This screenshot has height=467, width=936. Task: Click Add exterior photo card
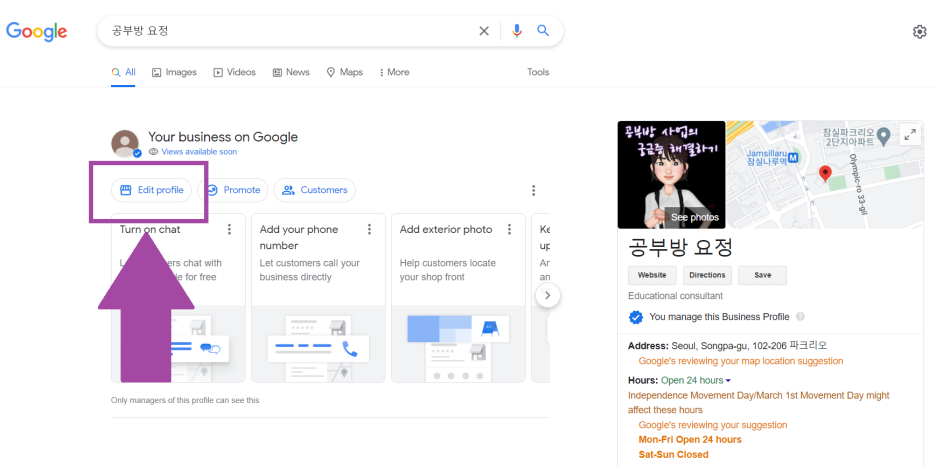(x=458, y=297)
